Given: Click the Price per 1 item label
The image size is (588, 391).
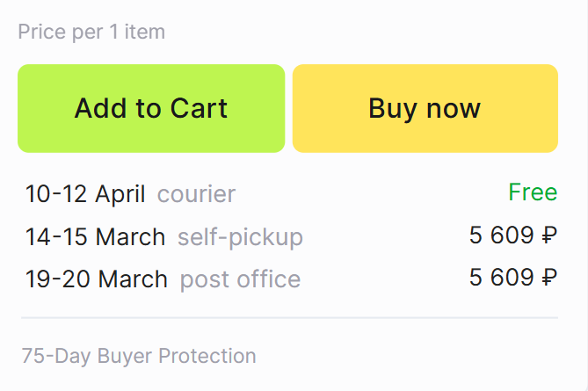Looking at the screenshot, I should (91, 33).
